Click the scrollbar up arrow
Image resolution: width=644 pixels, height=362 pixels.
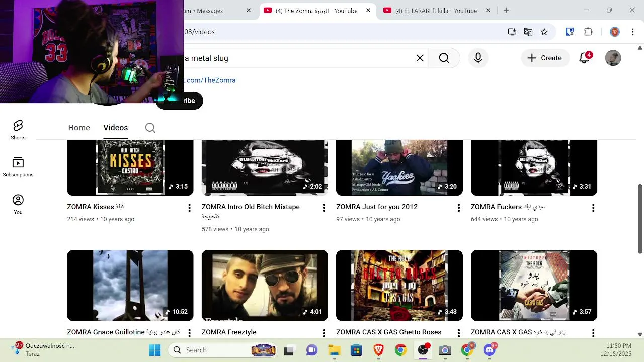pyautogui.click(x=640, y=48)
